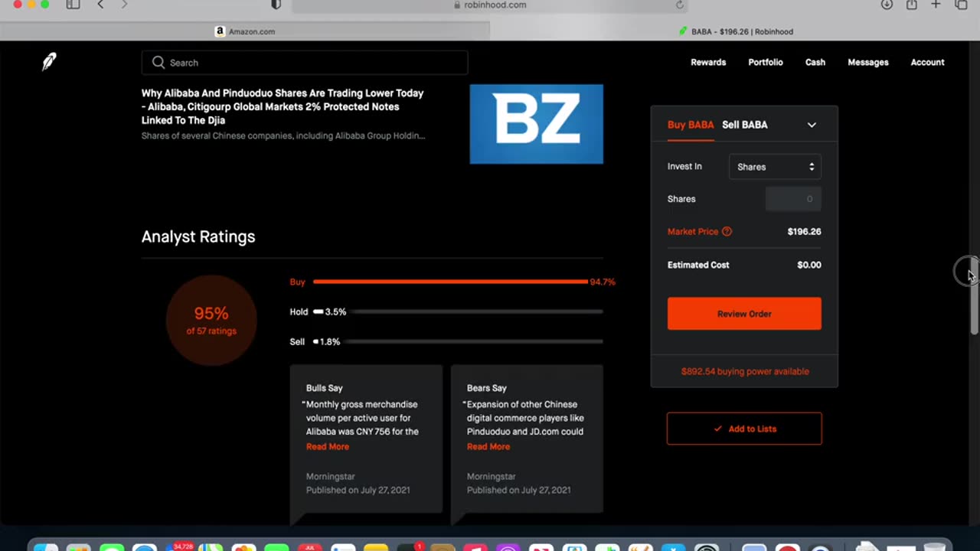Click Read More under Bears Say

[x=488, y=447]
